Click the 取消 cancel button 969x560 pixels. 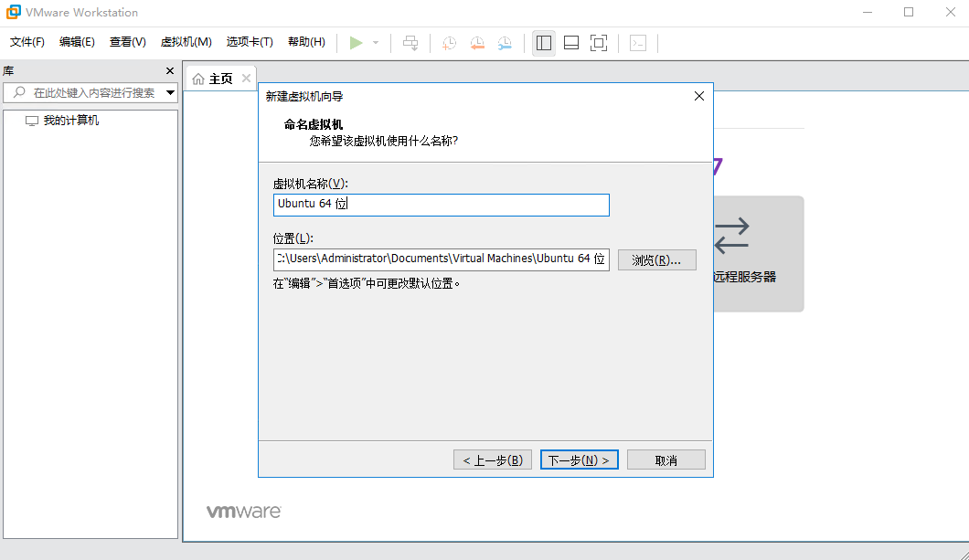click(666, 460)
